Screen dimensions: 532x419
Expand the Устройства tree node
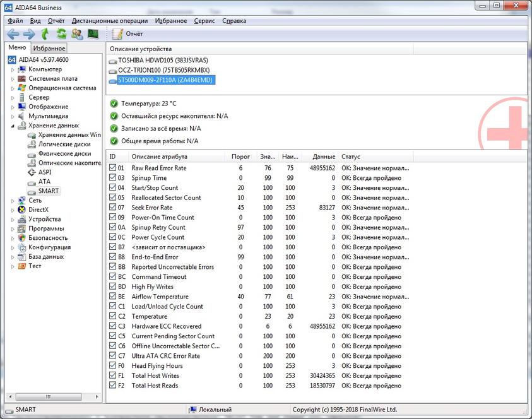pos(13,220)
